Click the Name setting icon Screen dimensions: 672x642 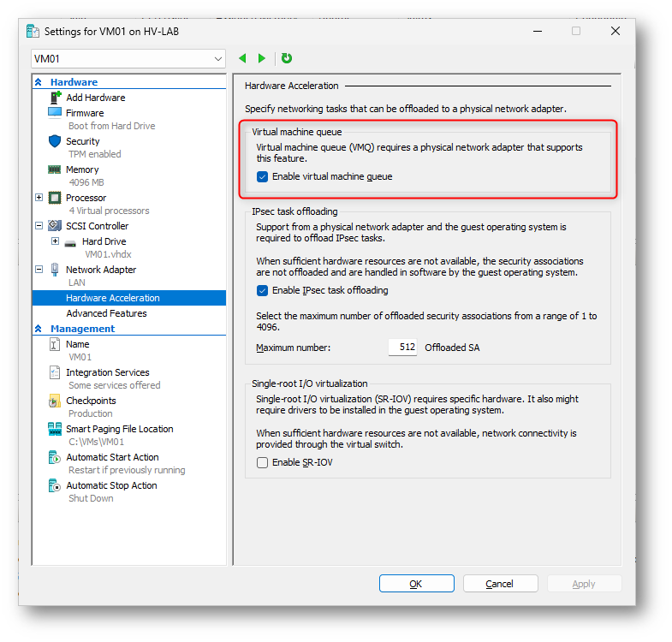[55, 344]
